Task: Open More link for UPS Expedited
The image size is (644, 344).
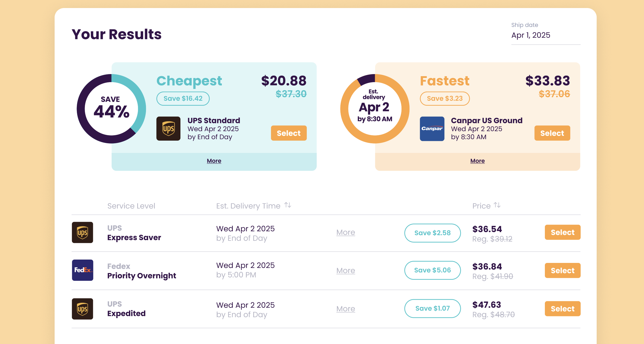Action: pyautogui.click(x=346, y=309)
